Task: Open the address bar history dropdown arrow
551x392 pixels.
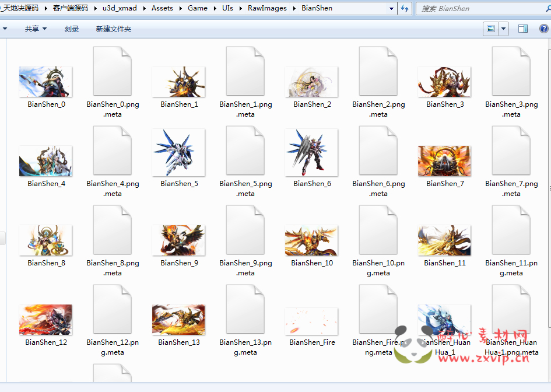Action: pyautogui.click(x=391, y=9)
